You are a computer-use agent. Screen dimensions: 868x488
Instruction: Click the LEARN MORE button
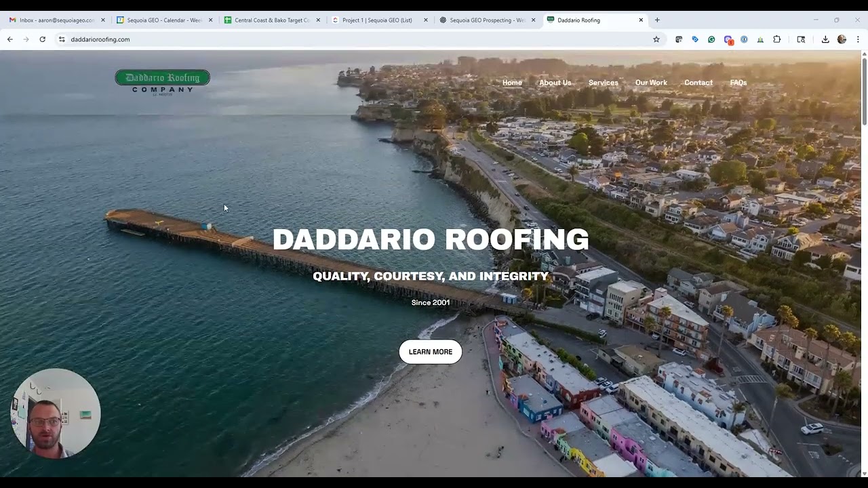point(431,352)
